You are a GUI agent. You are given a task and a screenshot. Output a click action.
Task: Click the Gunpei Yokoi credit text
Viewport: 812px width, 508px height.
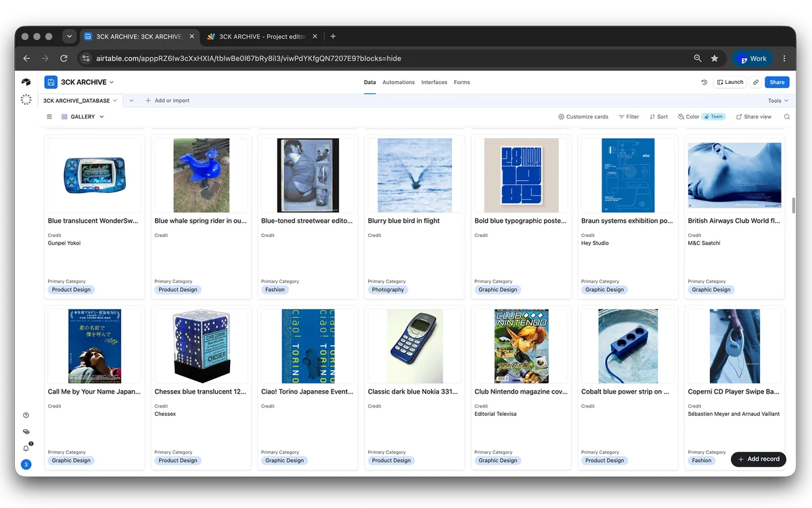click(64, 243)
